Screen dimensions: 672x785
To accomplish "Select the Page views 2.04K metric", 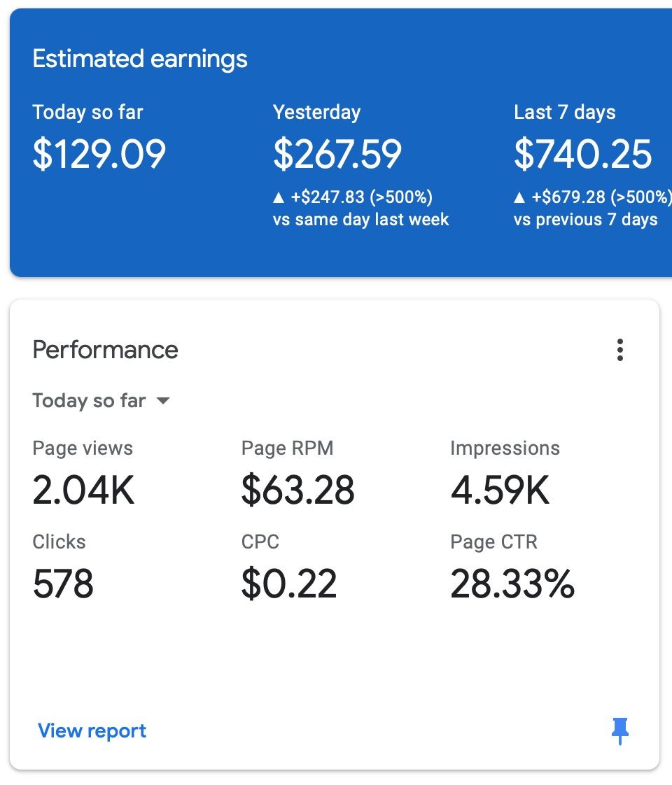I will pyautogui.click(x=83, y=490).
